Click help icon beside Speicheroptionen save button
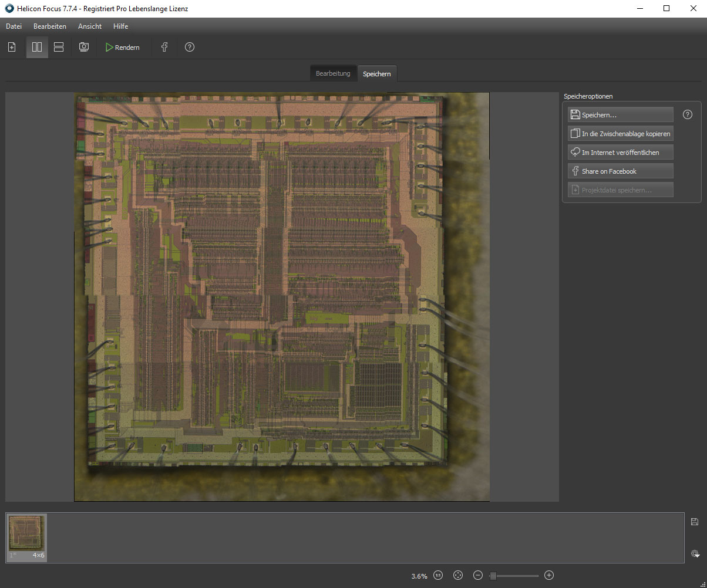Screen dimensions: 707x588 point(688,115)
